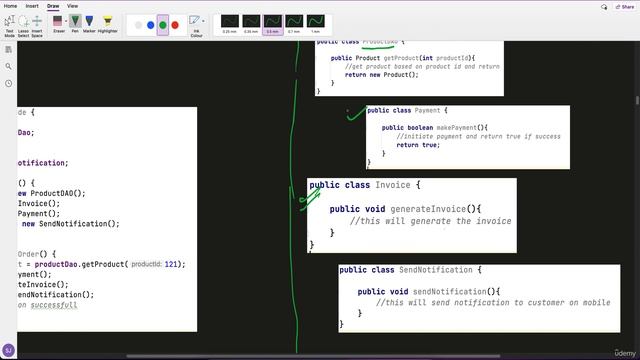Viewport: 640px width, 360px height.
Task: Click the Payment class code image
Action: coord(468,137)
